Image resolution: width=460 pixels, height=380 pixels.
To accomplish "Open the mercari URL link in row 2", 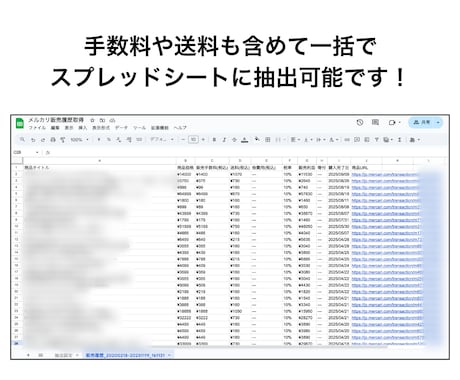I will tap(385, 174).
